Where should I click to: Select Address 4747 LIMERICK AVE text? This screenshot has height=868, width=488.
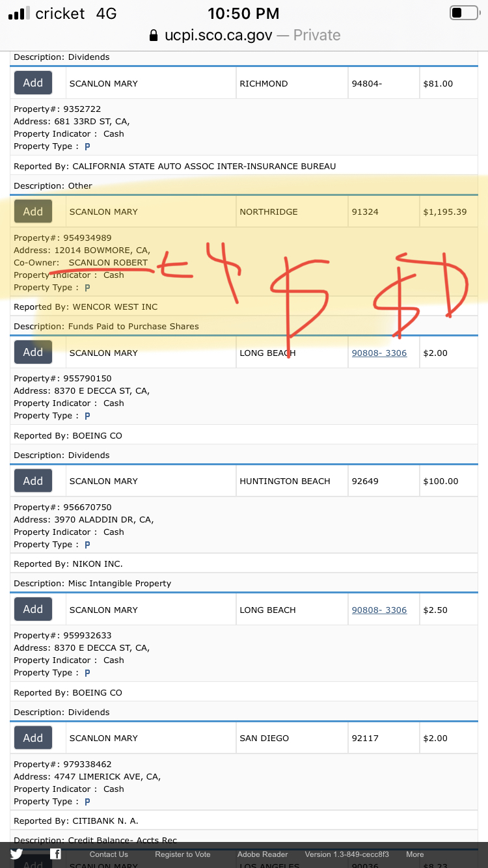coord(87,777)
